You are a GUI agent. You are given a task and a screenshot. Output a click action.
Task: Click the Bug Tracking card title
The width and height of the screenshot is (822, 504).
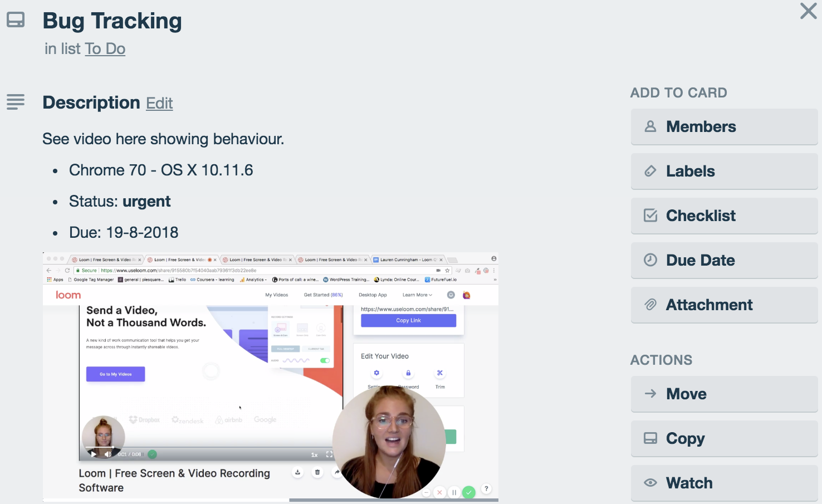[112, 21]
